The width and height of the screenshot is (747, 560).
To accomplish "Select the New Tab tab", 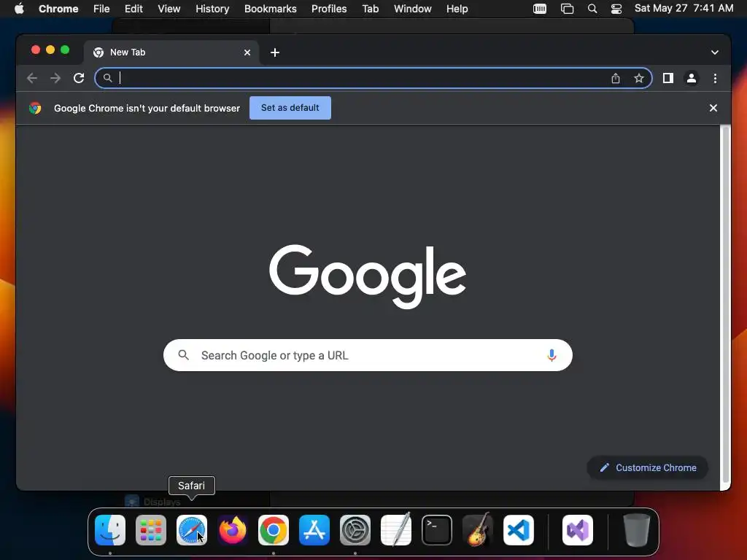I will tap(171, 52).
